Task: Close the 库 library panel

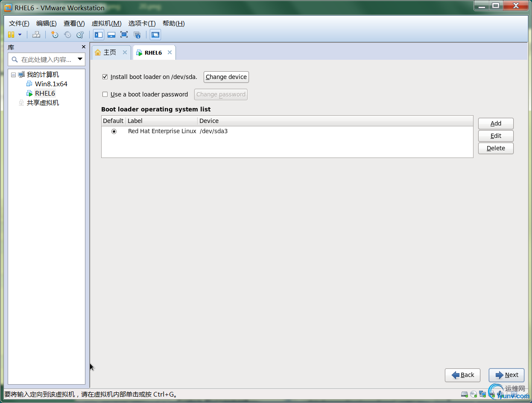Action: pos(84,47)
